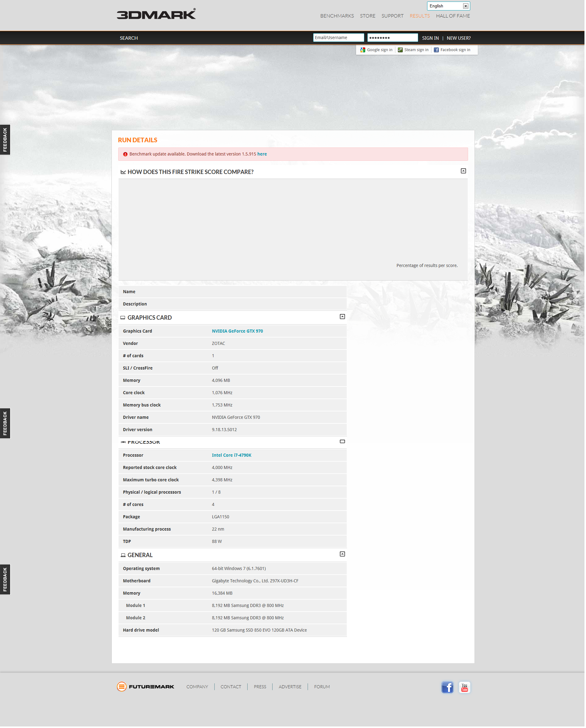Click the 'here' download link
Image resolution: width=586 pixels, height=728 pixels.
tap(262, 154)
